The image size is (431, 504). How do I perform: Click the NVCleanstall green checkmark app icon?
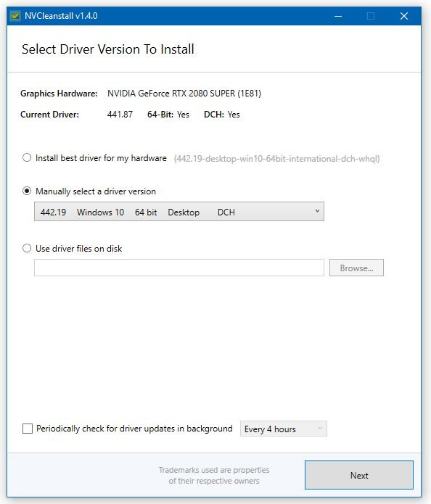click(x=15, y=16)
